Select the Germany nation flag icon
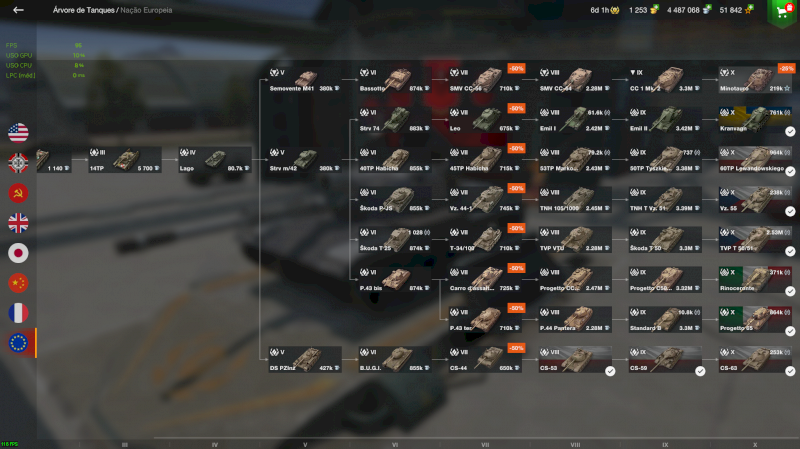 coord(18,163)
